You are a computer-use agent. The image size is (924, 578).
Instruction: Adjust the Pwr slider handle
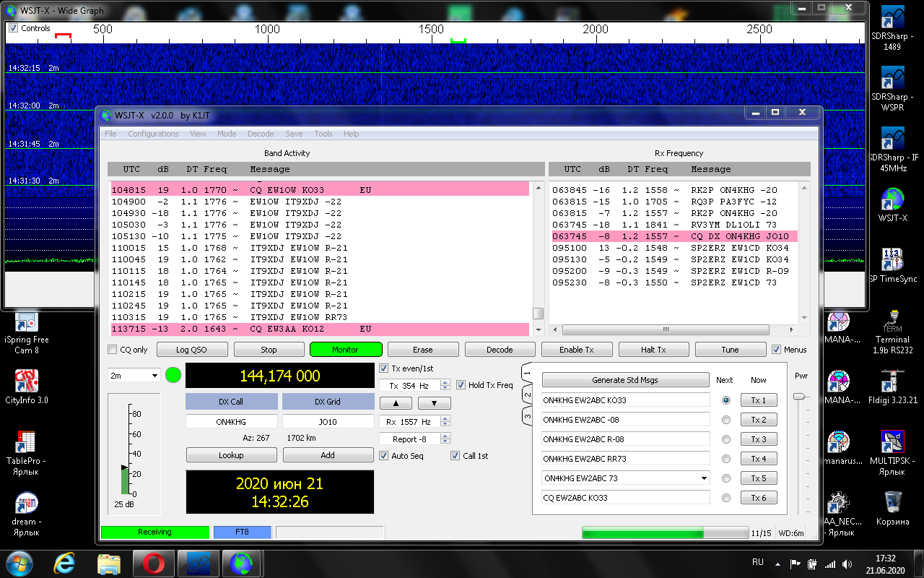coord(798,397)
